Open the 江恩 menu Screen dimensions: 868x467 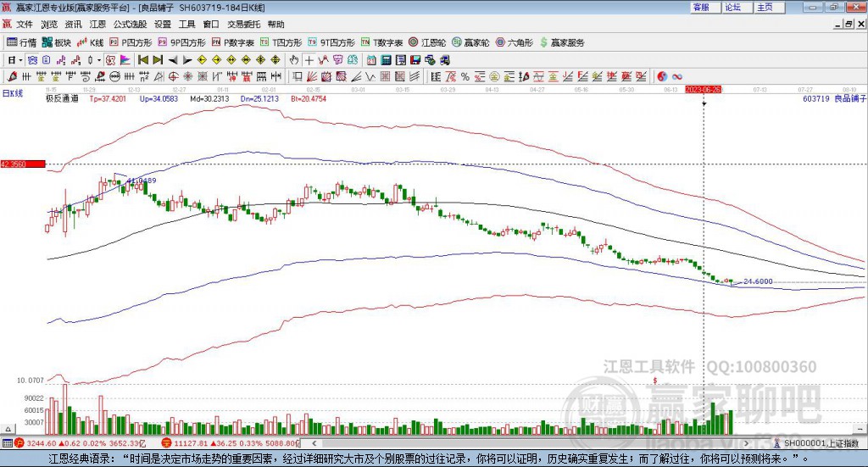point(97,25)
